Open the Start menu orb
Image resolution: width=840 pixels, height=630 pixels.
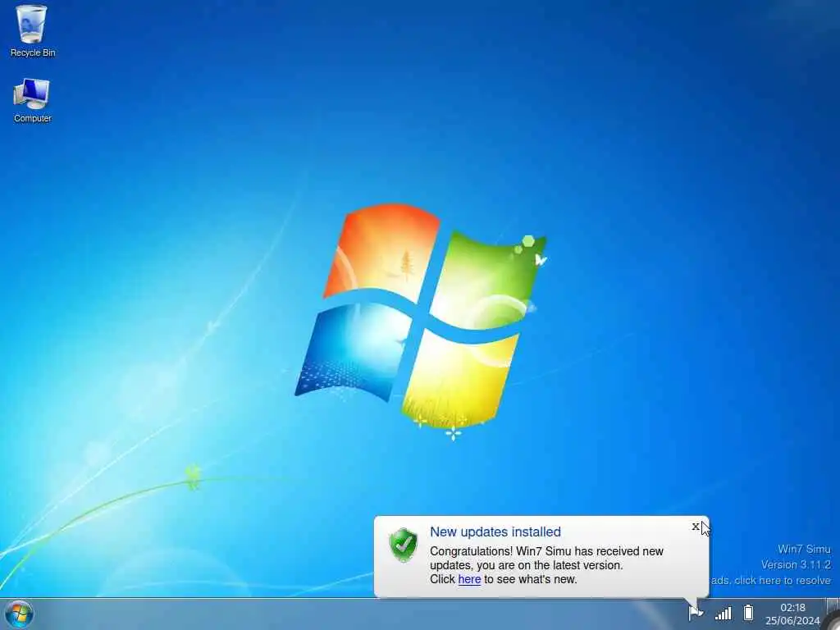(x=20, y=614)
